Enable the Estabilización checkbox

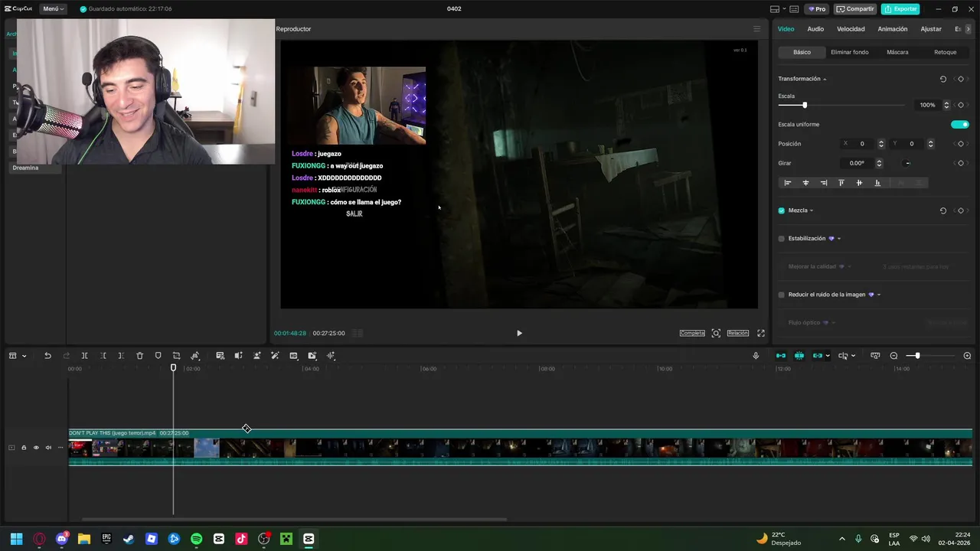[782, 239]
